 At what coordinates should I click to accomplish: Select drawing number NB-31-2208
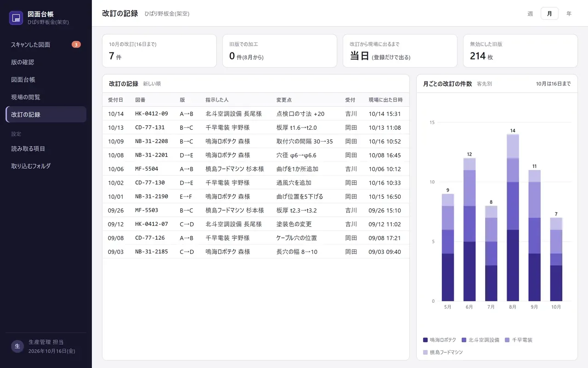152,141
